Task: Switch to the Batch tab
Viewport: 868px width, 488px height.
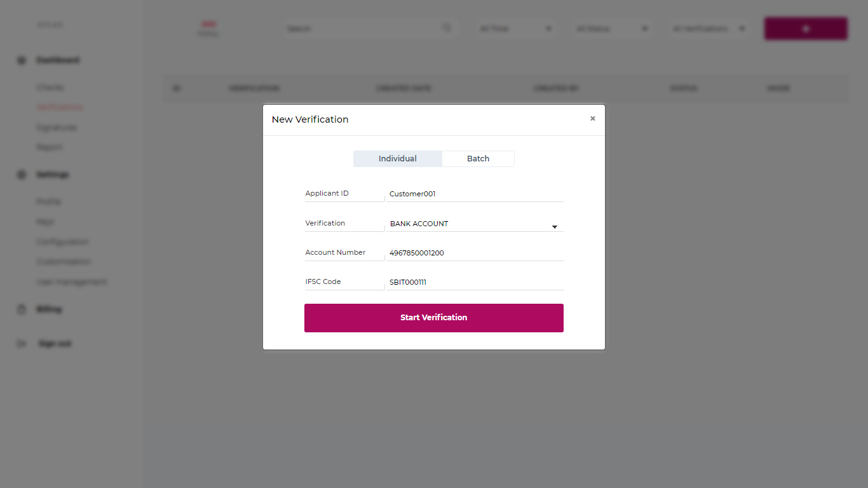Action: pos(478,159)
